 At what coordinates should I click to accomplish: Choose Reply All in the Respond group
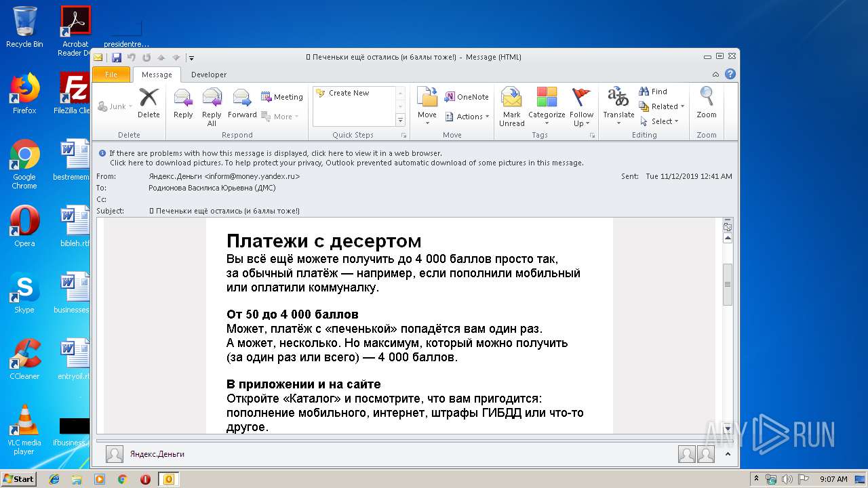[212, 107]
